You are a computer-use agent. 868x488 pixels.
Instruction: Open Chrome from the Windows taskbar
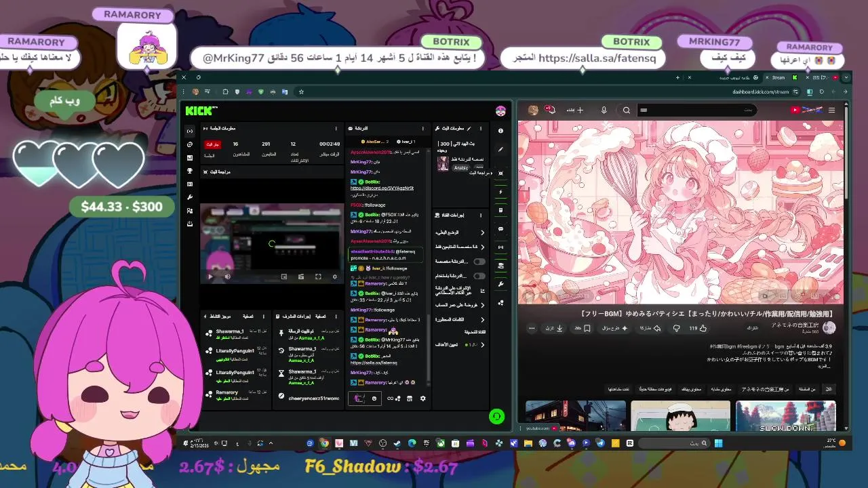tap(325, 443)
